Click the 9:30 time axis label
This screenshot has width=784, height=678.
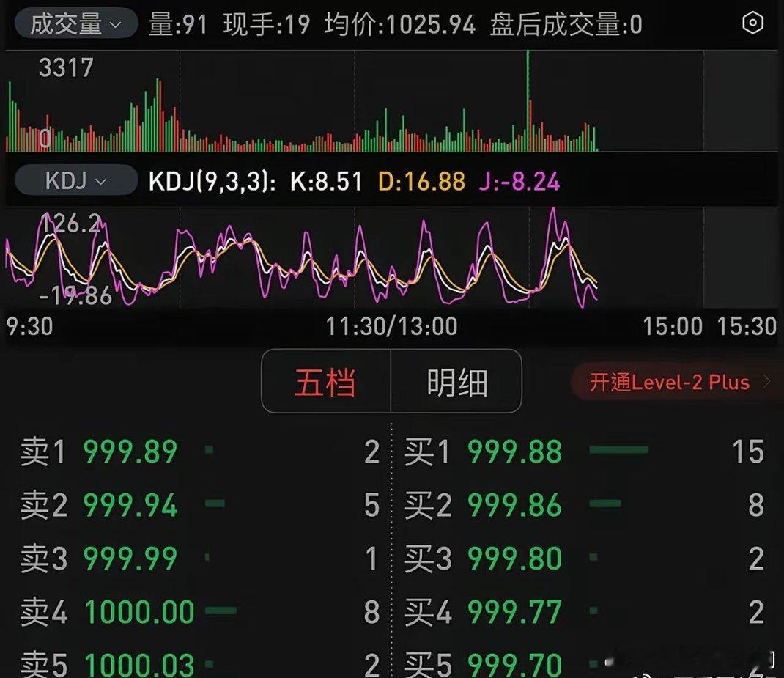point(29,326)
